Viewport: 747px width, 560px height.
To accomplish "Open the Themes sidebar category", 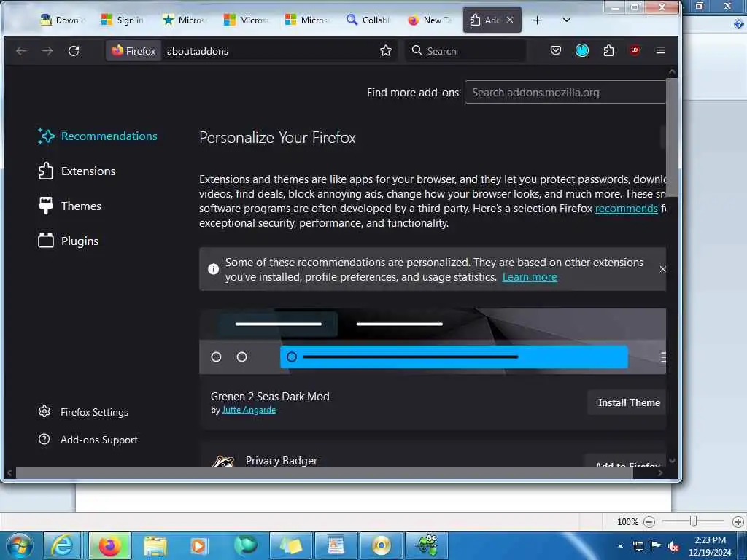I will click(x=69, y=206).
